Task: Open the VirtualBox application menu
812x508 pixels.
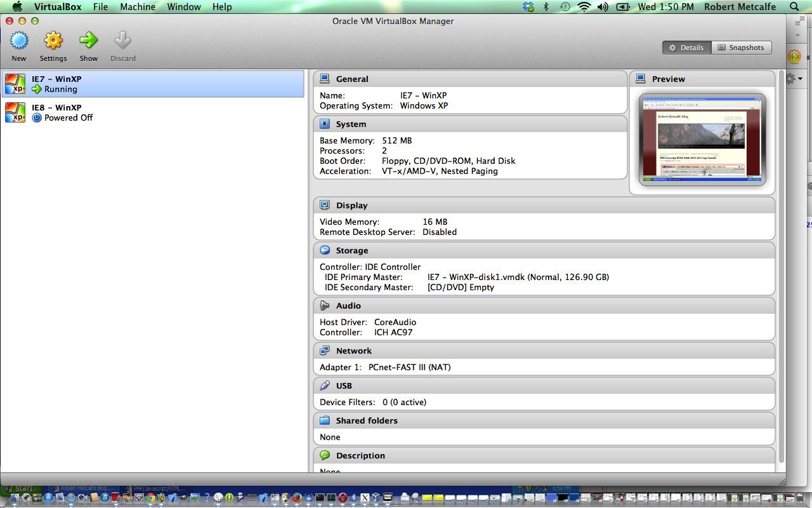Action: pyautogui.click(x=57, y=7)
